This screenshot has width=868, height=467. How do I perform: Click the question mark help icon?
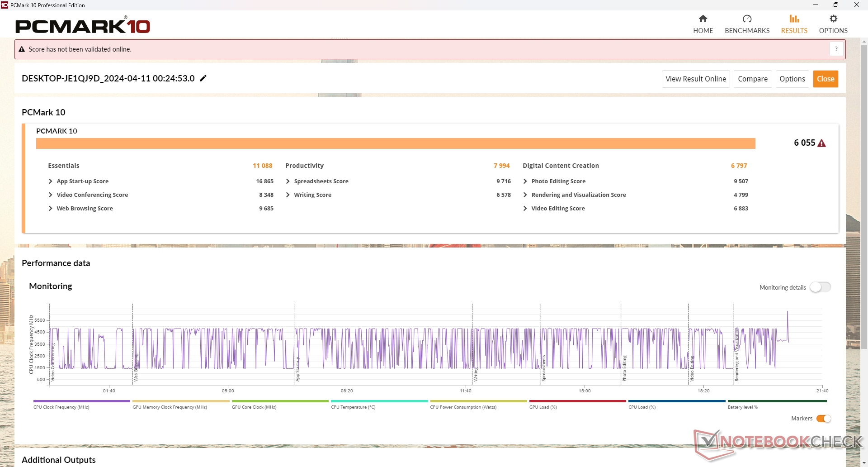(x=836, y=49)
